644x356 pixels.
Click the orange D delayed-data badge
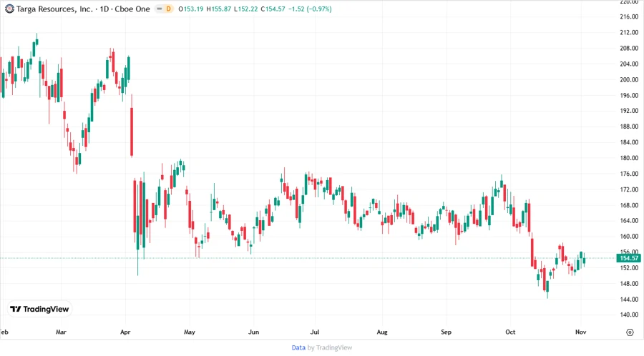click(x=168, y=9)
